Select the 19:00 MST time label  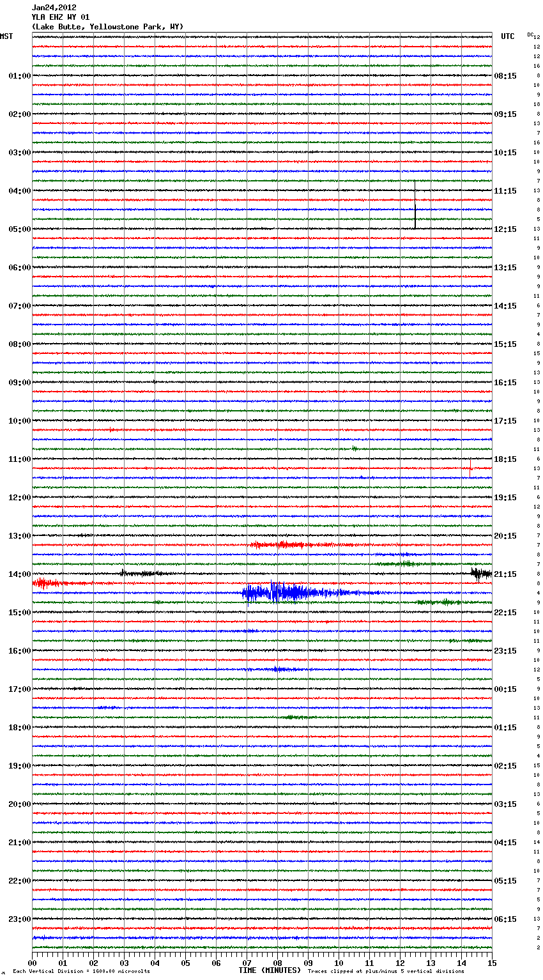pos(20,766)
